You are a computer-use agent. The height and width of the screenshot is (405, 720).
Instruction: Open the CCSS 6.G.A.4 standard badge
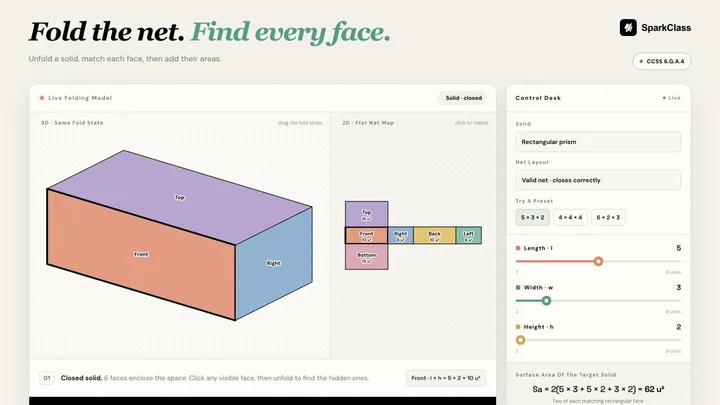click(x=662, y=61)
